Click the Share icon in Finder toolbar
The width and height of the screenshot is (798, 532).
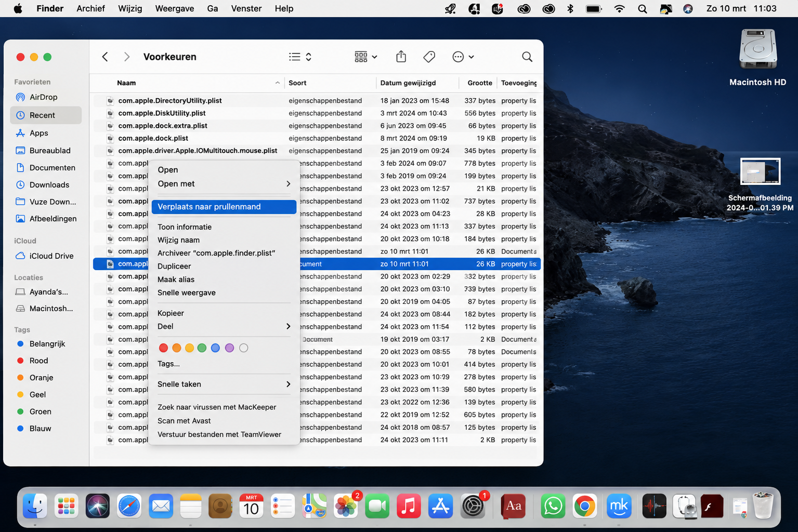[401, 57]
